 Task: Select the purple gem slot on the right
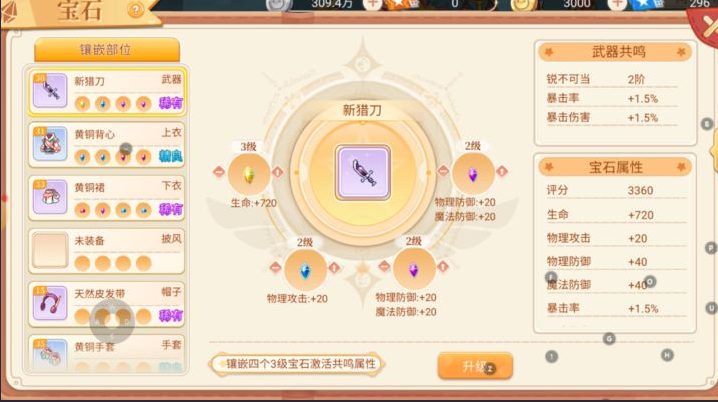(473, 174)
